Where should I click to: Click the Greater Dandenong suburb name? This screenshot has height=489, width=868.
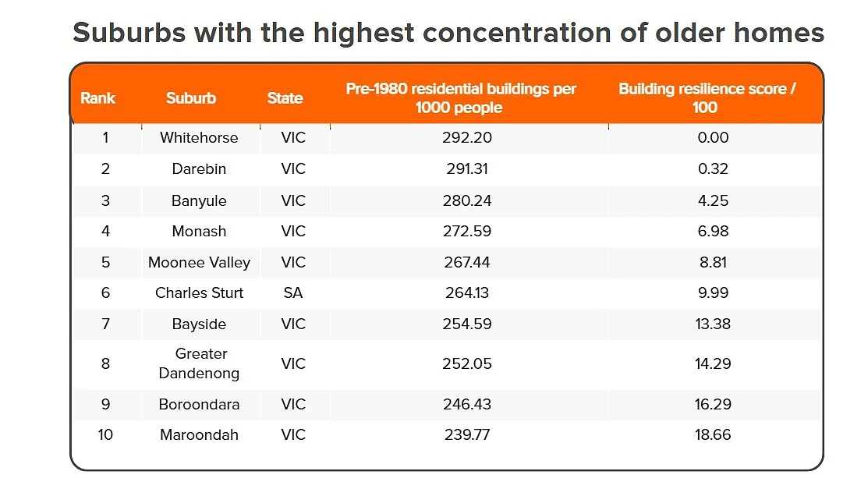pyautogui.click(x=200, y=363)
